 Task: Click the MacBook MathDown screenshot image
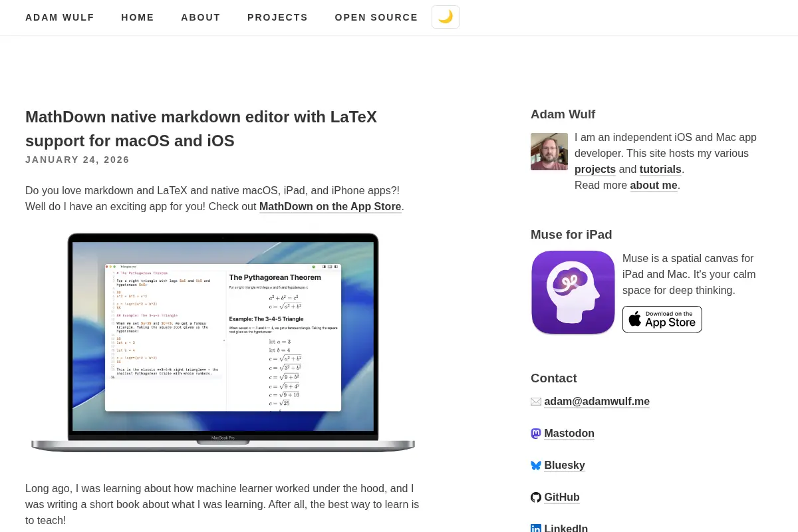223,342
